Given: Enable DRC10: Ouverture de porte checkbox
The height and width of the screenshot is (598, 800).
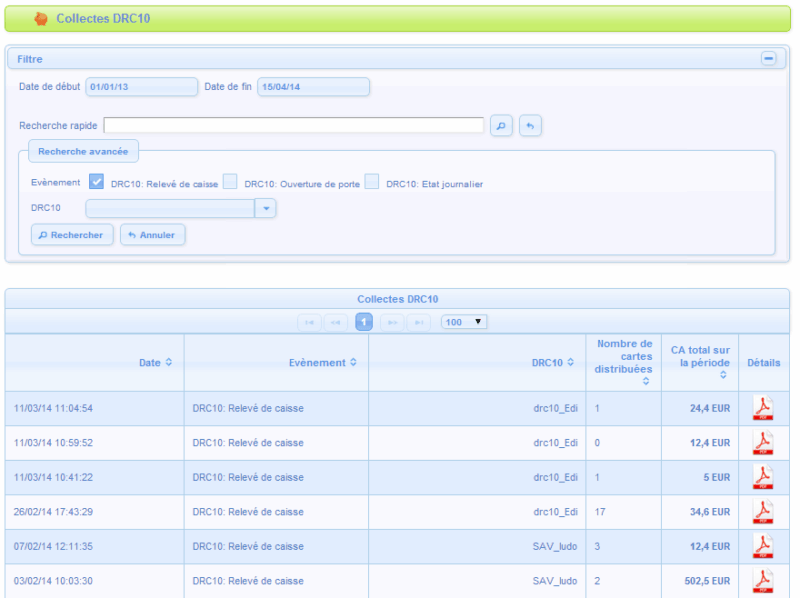Looking at the screenshot, I should (230, 182).
